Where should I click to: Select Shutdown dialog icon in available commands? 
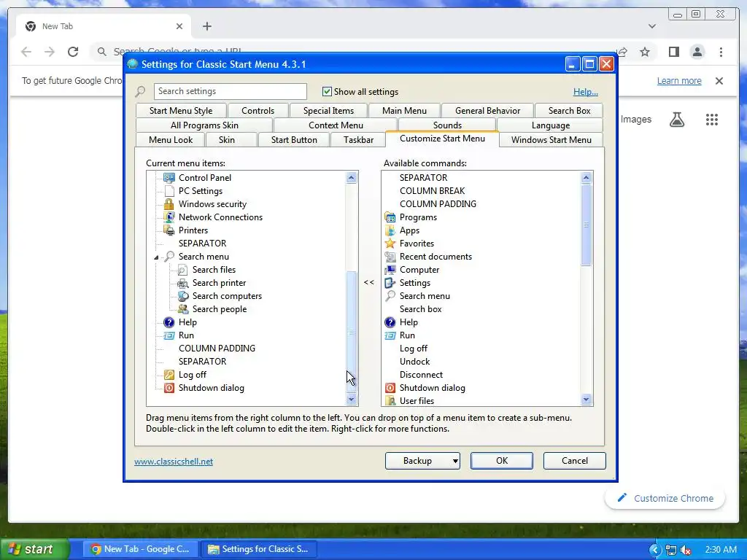[x=390, y=388]
